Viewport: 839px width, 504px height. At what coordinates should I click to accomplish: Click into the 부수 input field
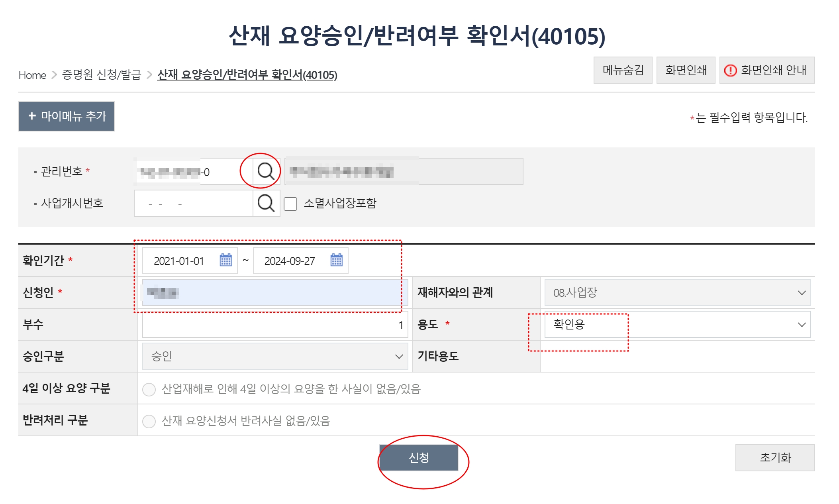(x=275, y=325)
